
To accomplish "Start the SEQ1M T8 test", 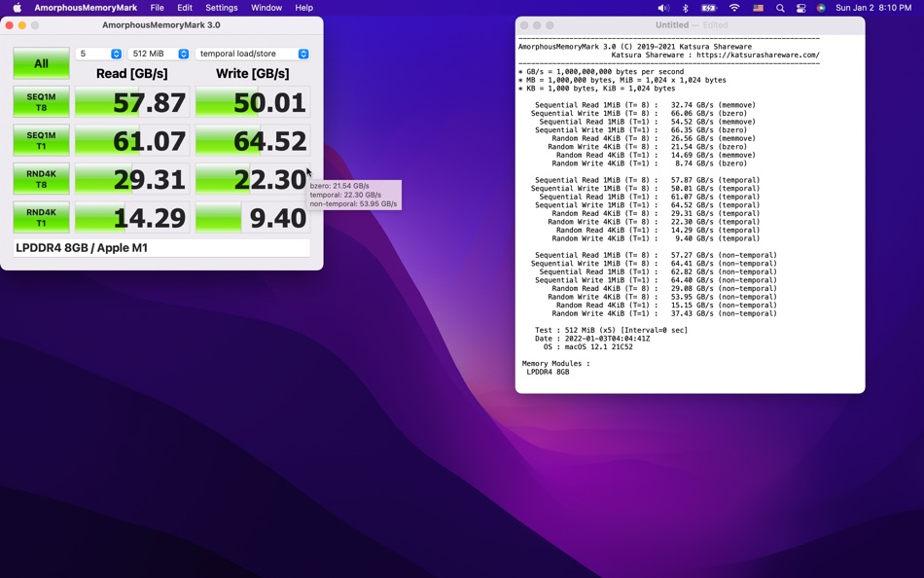I will [x=41, y=102].
